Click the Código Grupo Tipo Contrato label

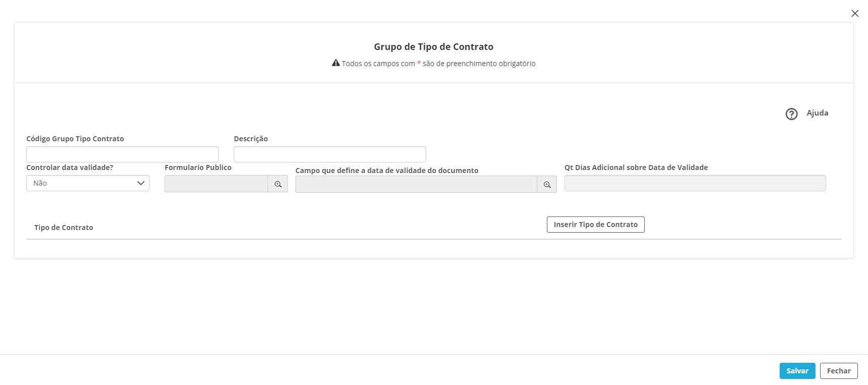tap(75, 139)
